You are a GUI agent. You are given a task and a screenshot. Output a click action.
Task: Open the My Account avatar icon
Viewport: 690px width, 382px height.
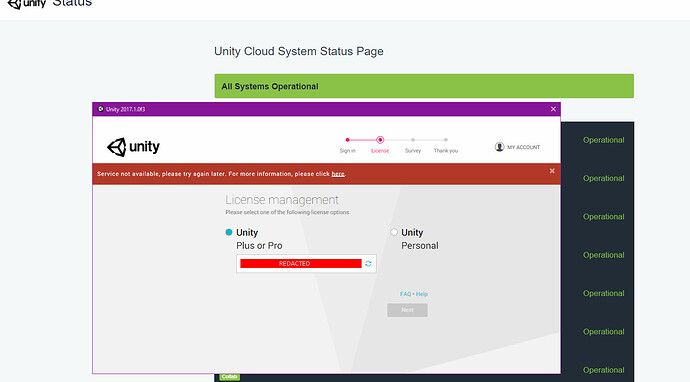499,147
